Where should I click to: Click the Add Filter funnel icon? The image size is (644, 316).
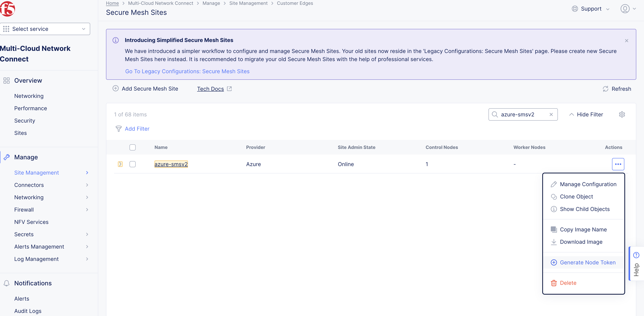point(118,129)
